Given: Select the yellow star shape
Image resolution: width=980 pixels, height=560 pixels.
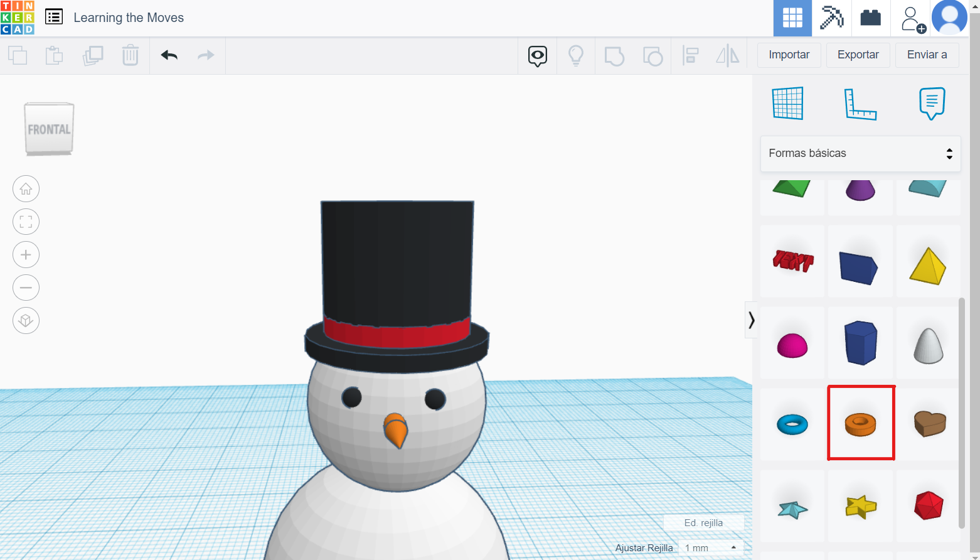Looking at the screenshot, I should click(861, 506).
